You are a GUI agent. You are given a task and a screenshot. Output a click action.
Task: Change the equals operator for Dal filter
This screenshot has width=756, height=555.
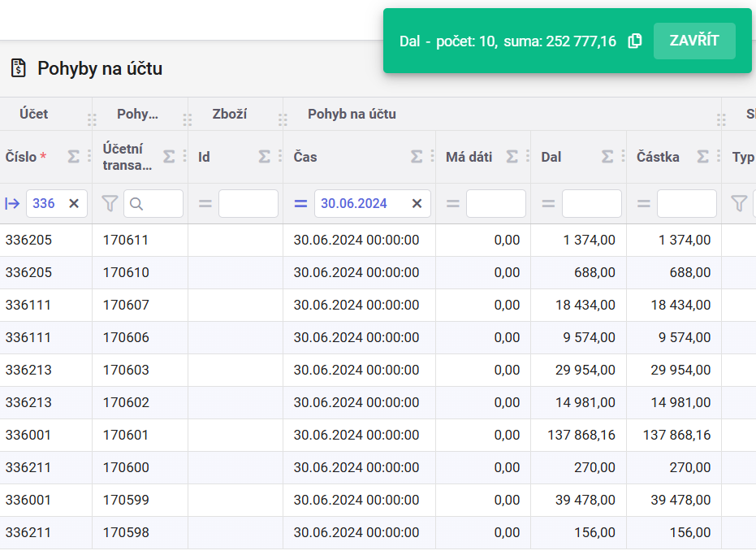pyautogui.click(x=548, y=204)
